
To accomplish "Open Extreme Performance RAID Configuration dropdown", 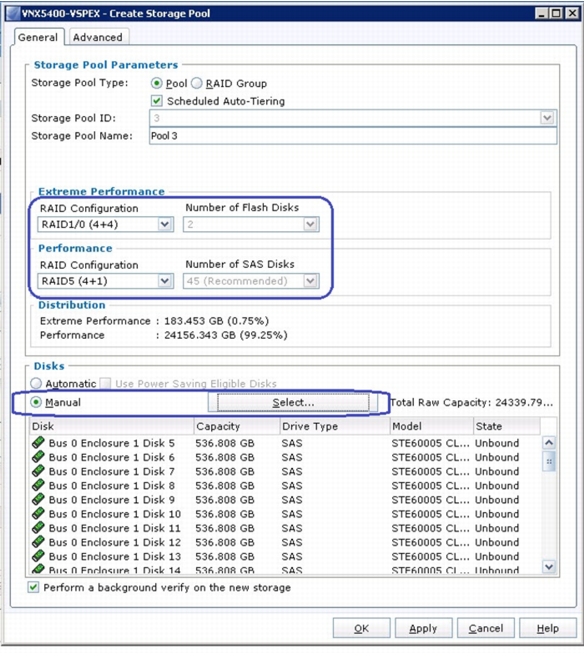I will point(165,224).
